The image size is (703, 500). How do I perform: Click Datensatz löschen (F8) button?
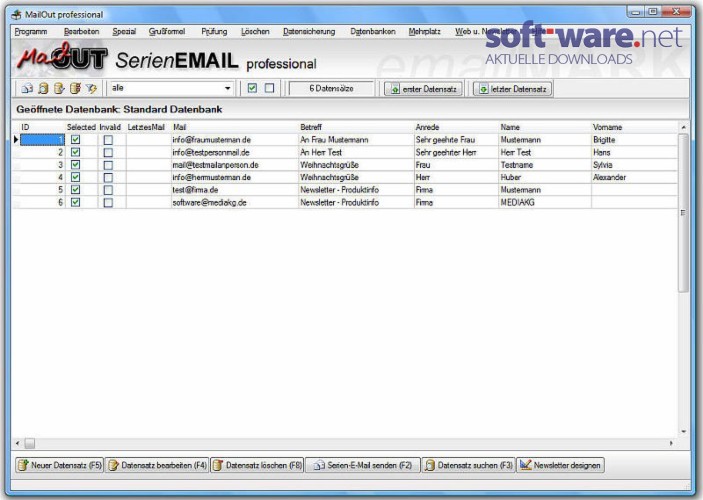257,465
